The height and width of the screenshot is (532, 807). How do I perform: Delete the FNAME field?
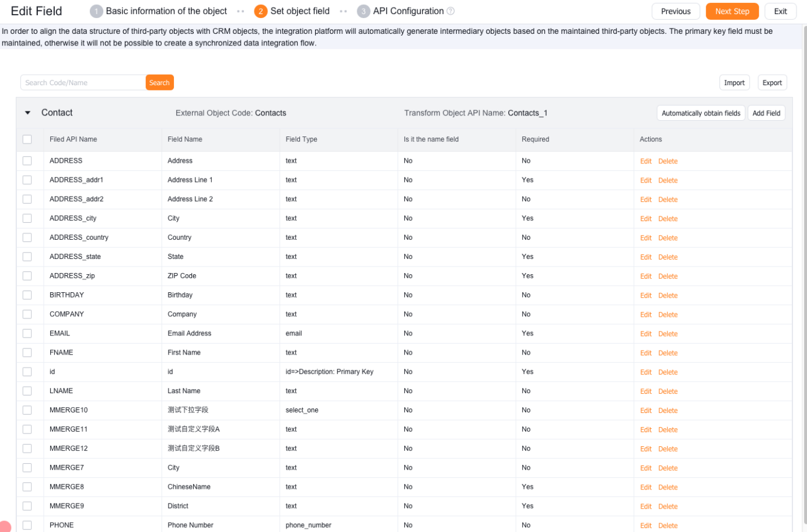pyautogui.click(x=668, y=353)
